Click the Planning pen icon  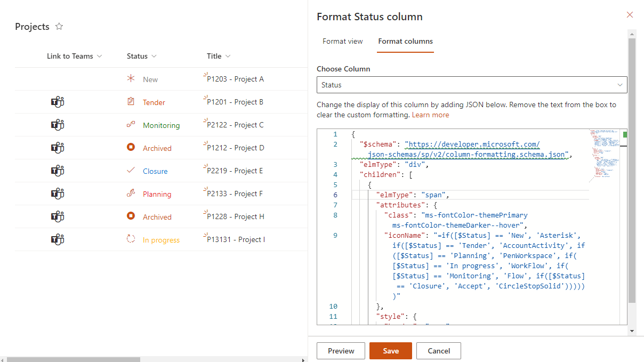pos(131,193)
